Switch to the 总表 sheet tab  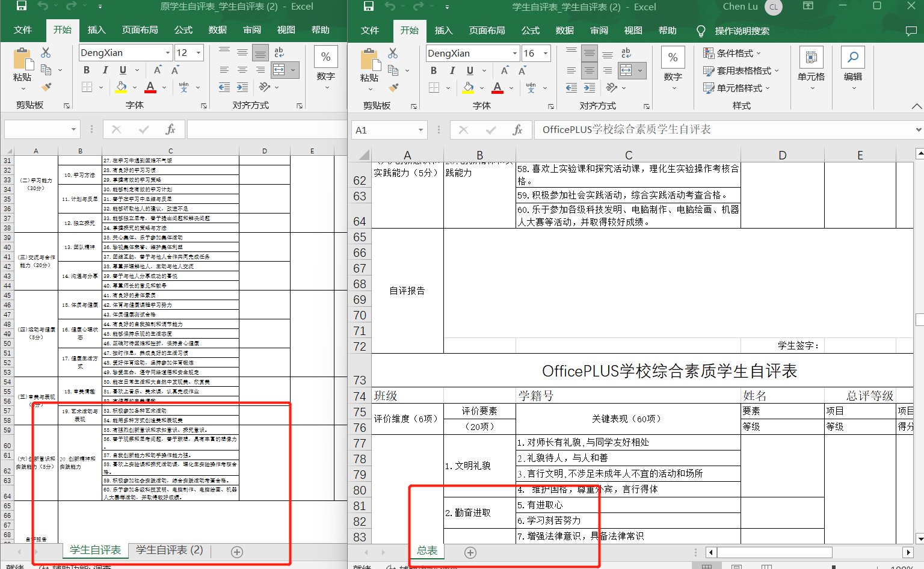tap(427, 552)
